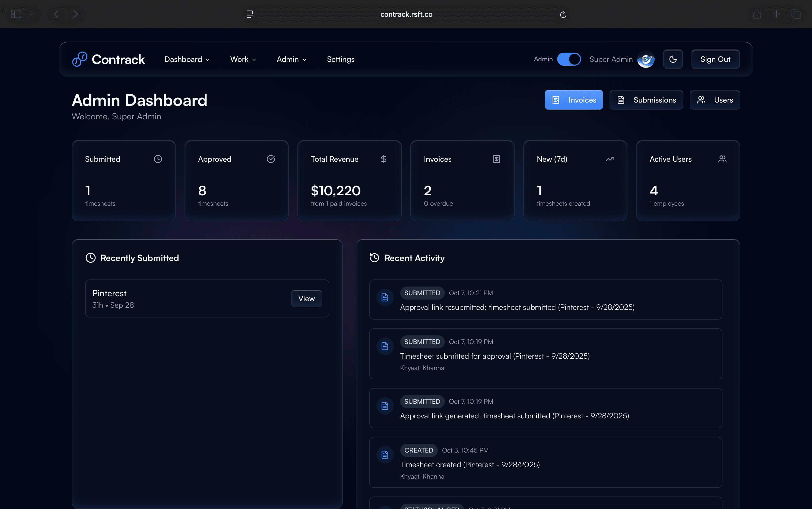Turn off the Admin mode switch
This screenshot has width=812, height=509.
tap(569, 59)
